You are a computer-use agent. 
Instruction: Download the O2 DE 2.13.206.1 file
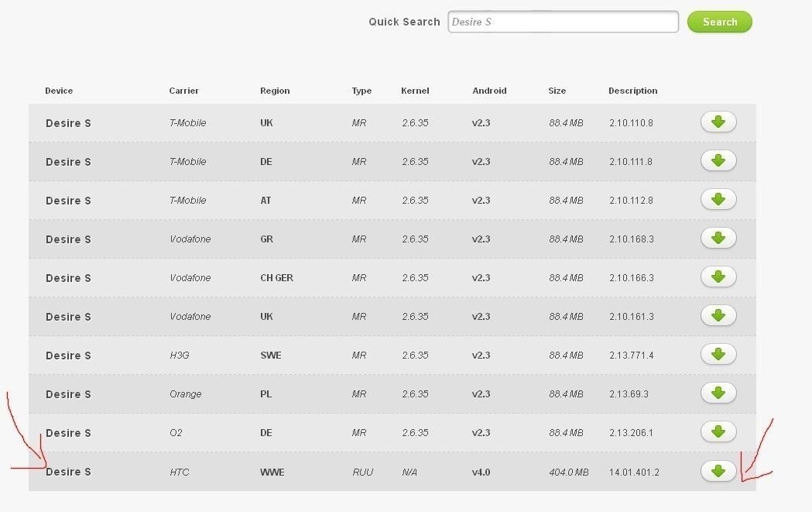718,431
